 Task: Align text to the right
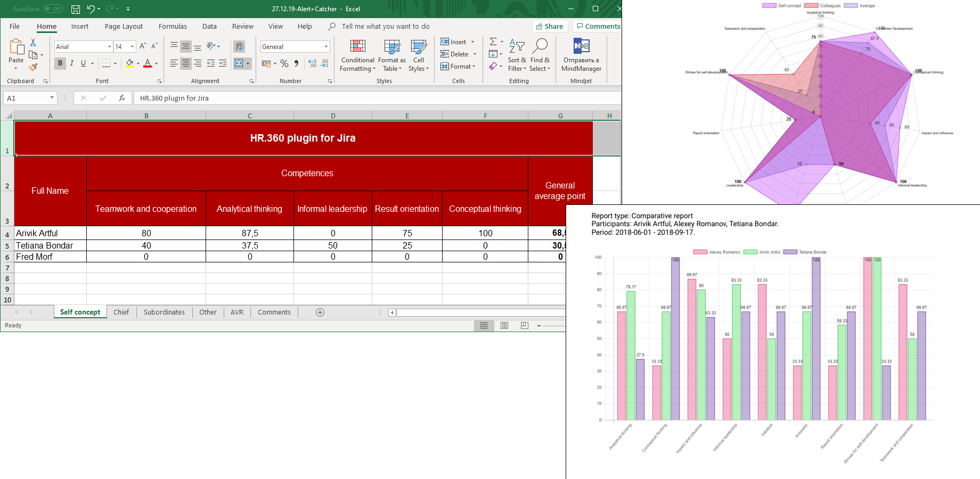[x=198, y=63]
